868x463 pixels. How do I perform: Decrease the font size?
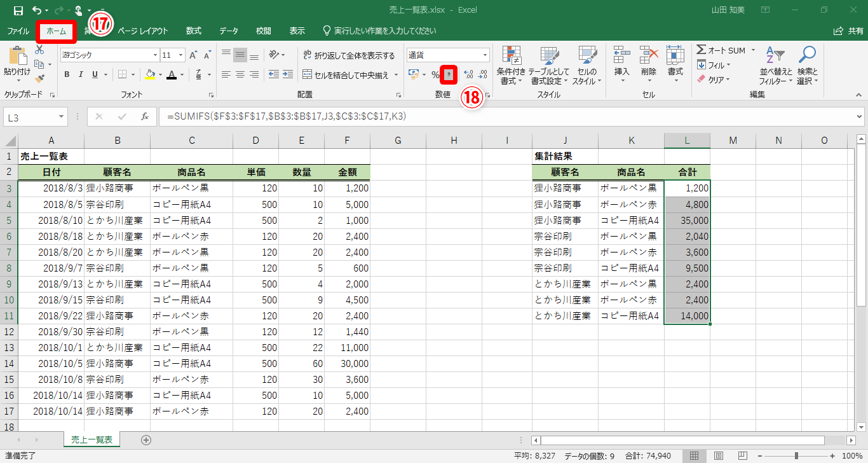point(207,55)
